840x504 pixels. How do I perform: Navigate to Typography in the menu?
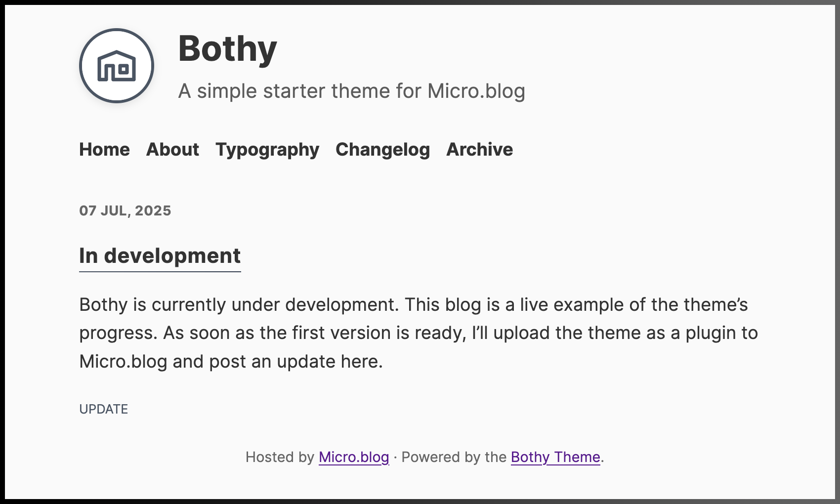tap(267, 150)
